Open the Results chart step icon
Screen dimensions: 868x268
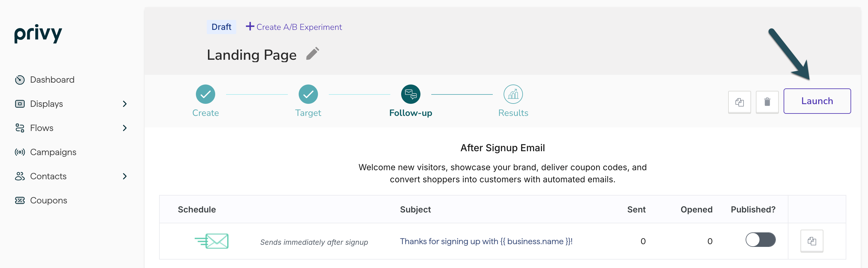point(512,94)
